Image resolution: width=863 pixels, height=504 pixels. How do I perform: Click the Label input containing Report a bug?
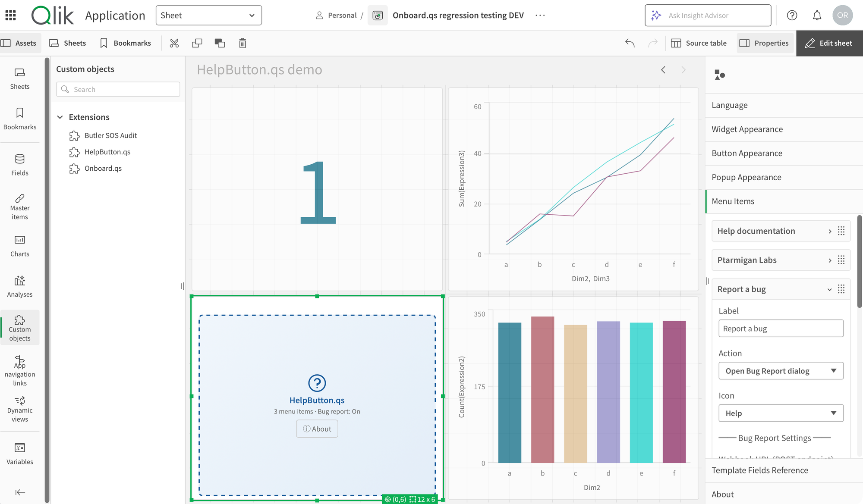[781, 329]
